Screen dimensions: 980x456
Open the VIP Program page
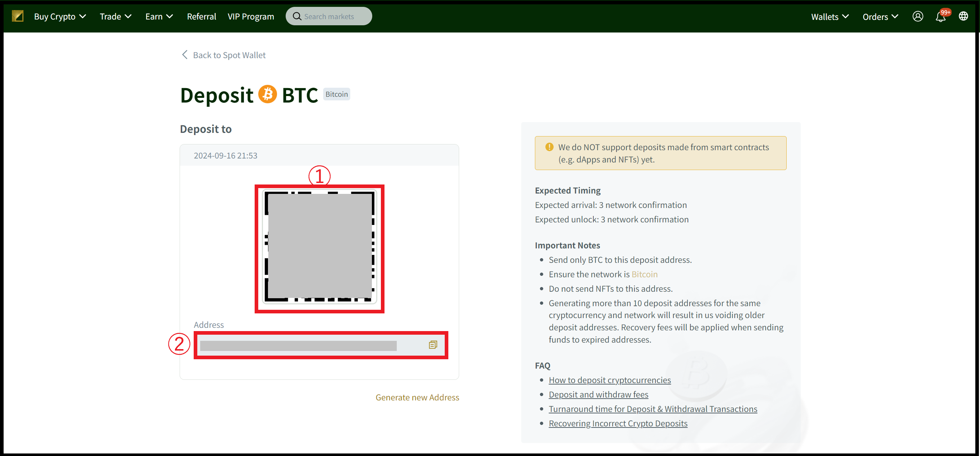point(251,16)
